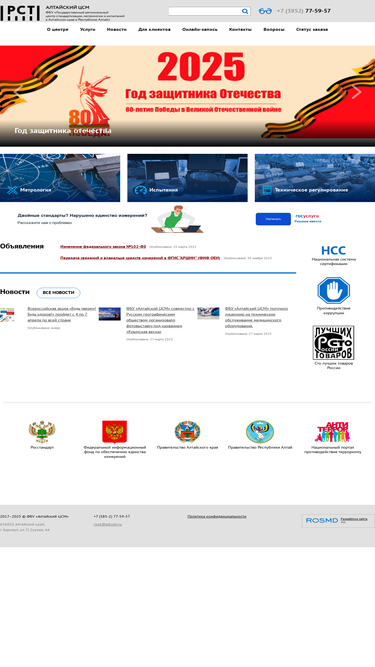Open news «Будь здоров!» акция article

(62, 314)
